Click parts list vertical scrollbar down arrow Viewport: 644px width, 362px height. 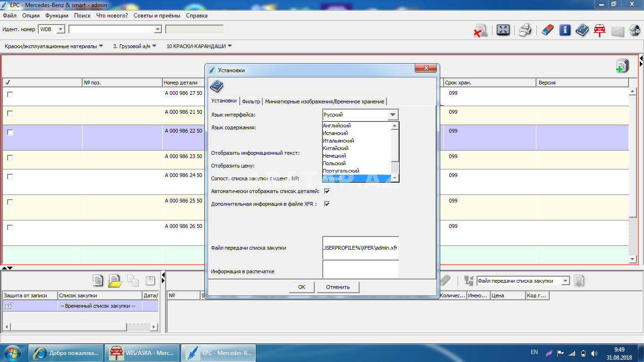(x=633, y=259)
